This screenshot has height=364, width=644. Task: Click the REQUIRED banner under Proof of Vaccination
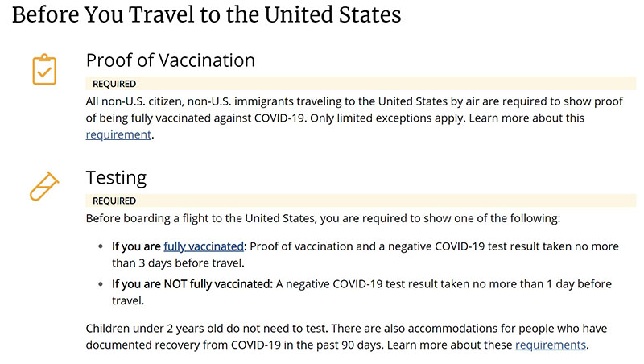361,84
